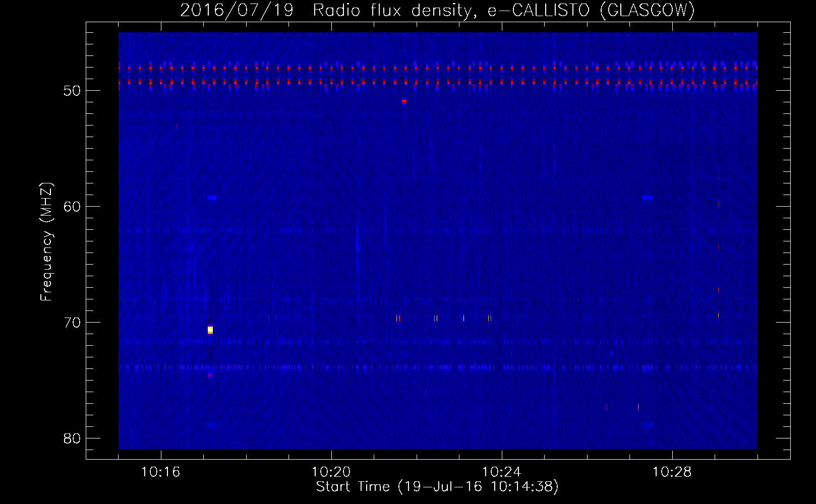Screen dimensions: 816x504
Task: Click the Frequency (MHZ) axis label
Action: click(46, 242)
